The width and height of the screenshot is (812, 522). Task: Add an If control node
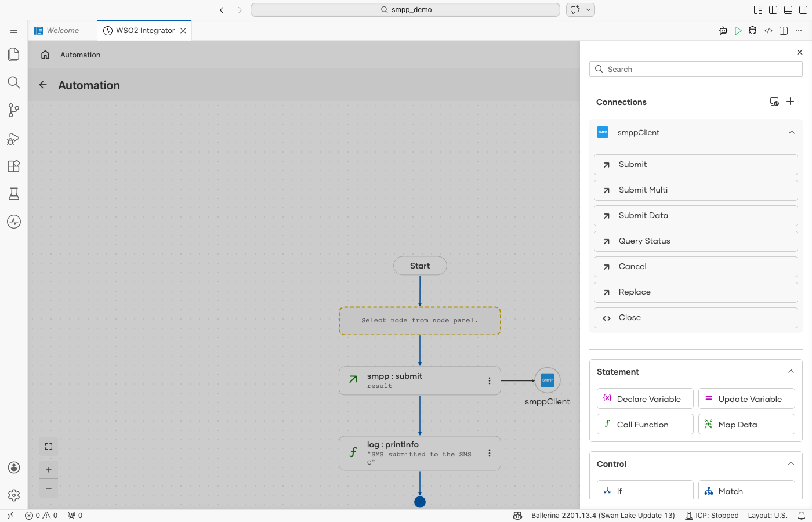click(x=645, y=490)
